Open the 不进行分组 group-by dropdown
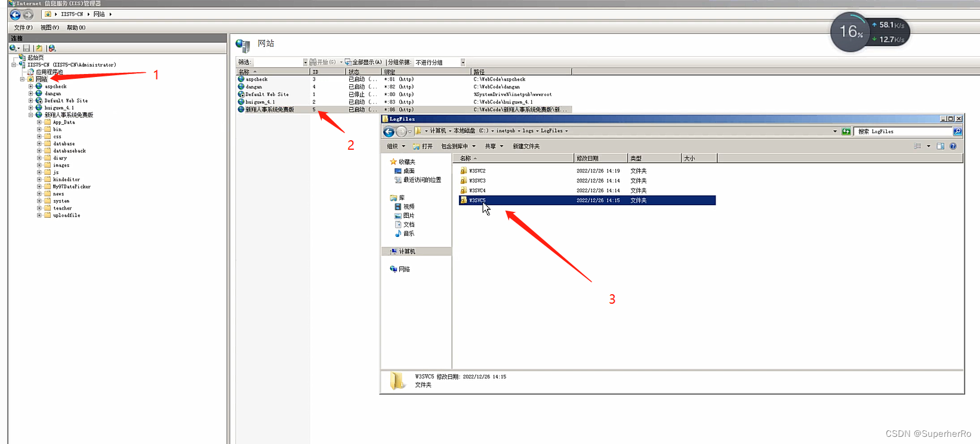Screen dimensions: 980x444 (463, 63)
